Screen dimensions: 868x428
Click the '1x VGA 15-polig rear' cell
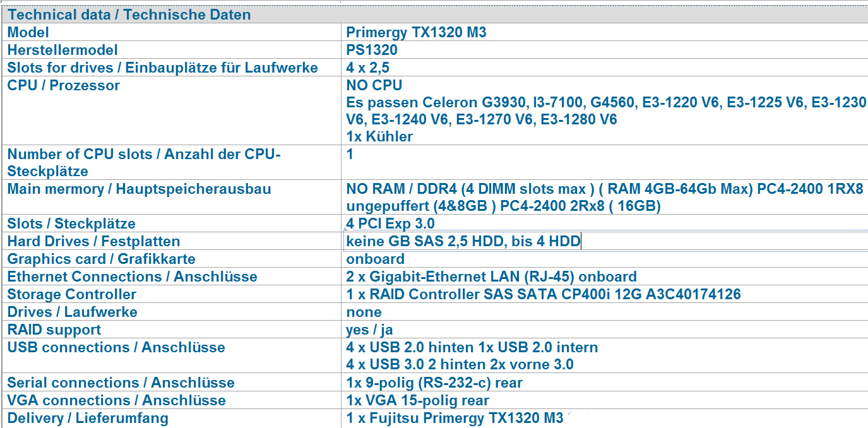pos(417,400)
